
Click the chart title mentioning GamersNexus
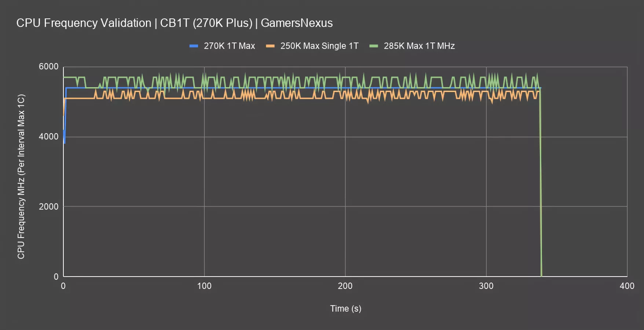[175, 23]
